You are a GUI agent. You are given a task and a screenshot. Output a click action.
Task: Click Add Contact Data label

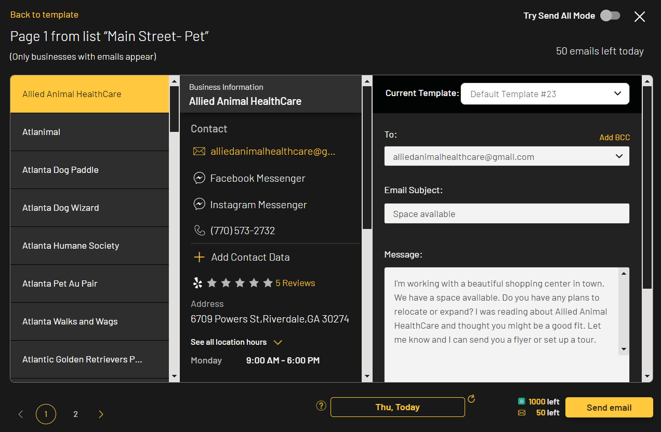click(250, 257)
